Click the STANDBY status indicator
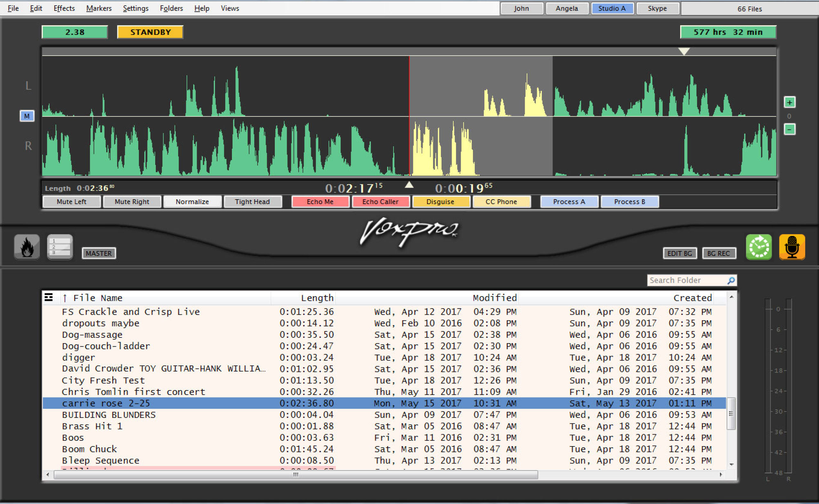Screen dimensions: 819x504 (x=150, y=32)
